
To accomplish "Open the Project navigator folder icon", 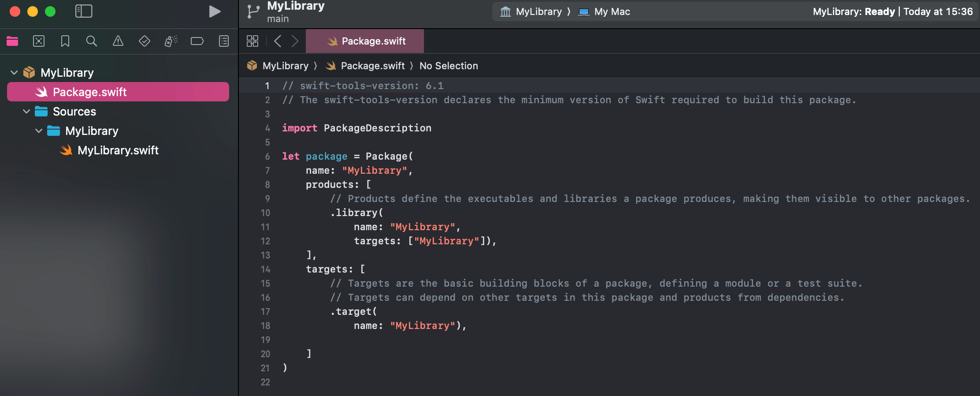I will [12, 41].
